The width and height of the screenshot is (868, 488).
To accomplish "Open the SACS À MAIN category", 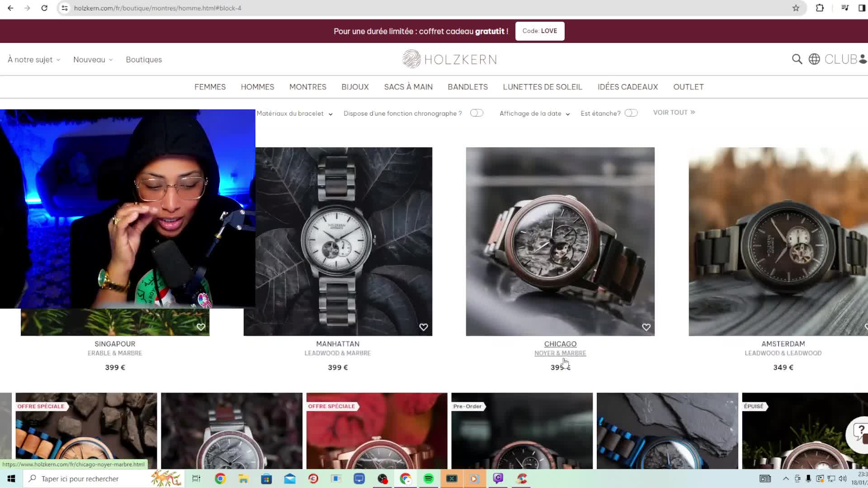I will click(408, 87).
